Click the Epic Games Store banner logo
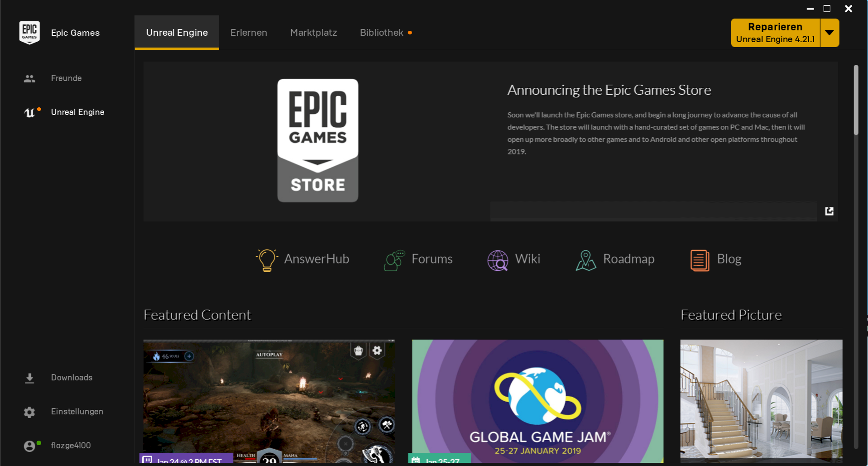This screenshot has height=466, width=868. click(x=318, y=140)
